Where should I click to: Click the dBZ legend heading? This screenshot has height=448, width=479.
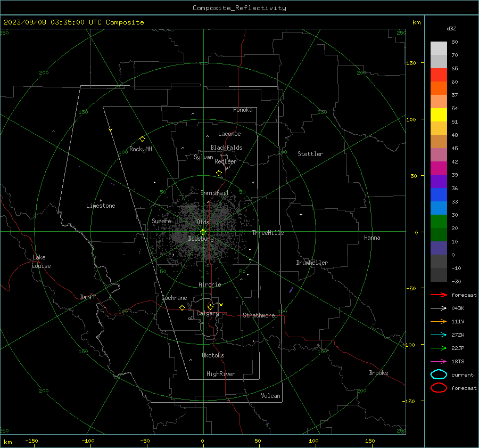(451, 28)
